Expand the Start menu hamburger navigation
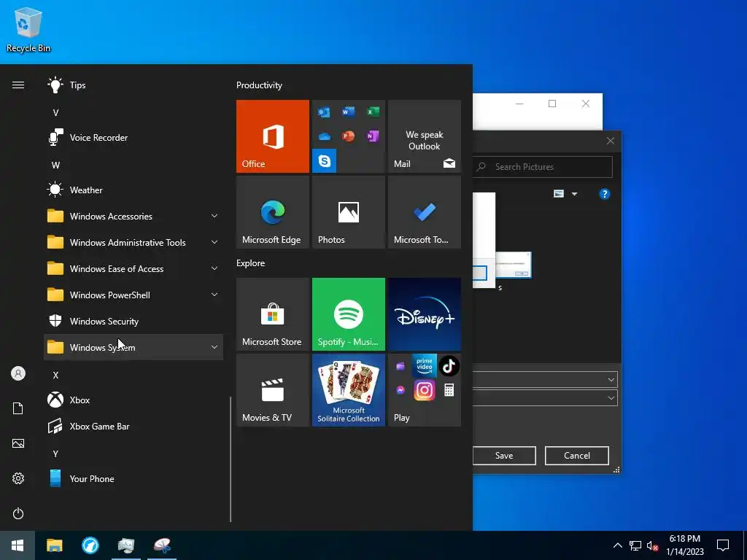The image size is (747, 560). [18, 85]
